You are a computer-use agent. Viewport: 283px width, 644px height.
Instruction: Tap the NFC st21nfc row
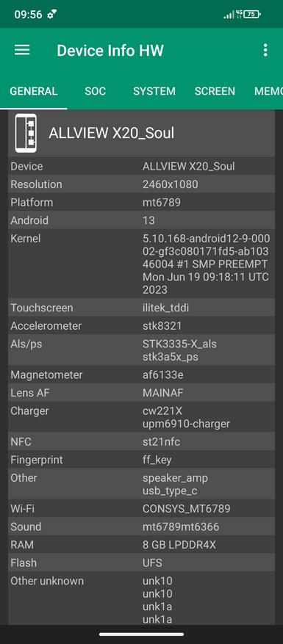point(141,442)
